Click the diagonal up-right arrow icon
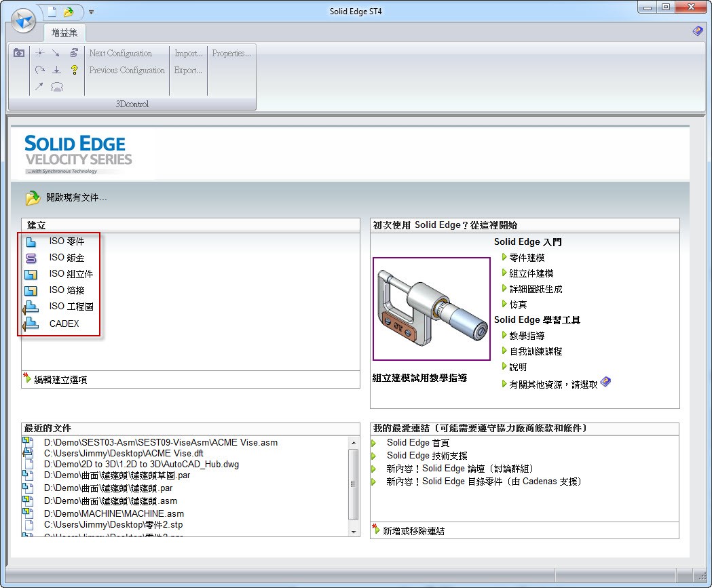The height and width of the screenshot is (588, 712). 39,86
